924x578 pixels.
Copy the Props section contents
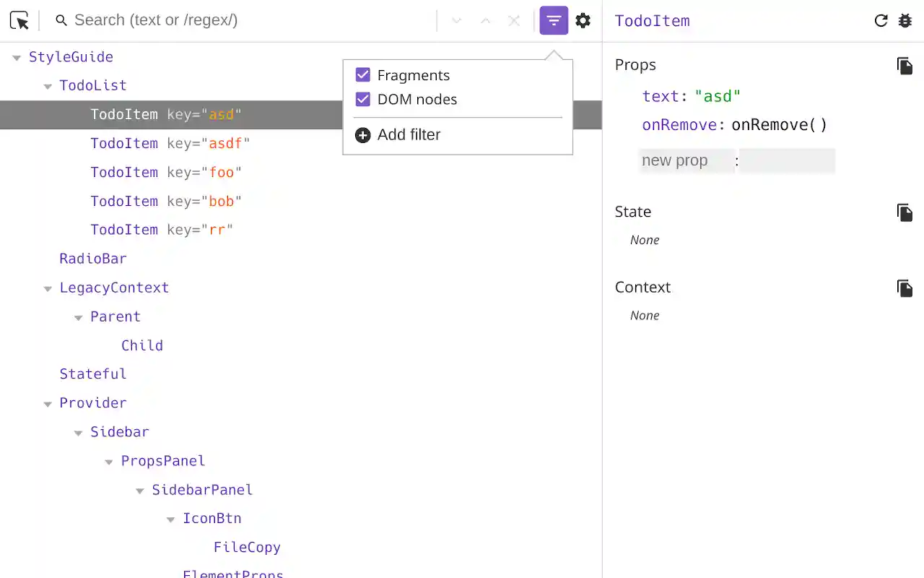tap(905, 66)
